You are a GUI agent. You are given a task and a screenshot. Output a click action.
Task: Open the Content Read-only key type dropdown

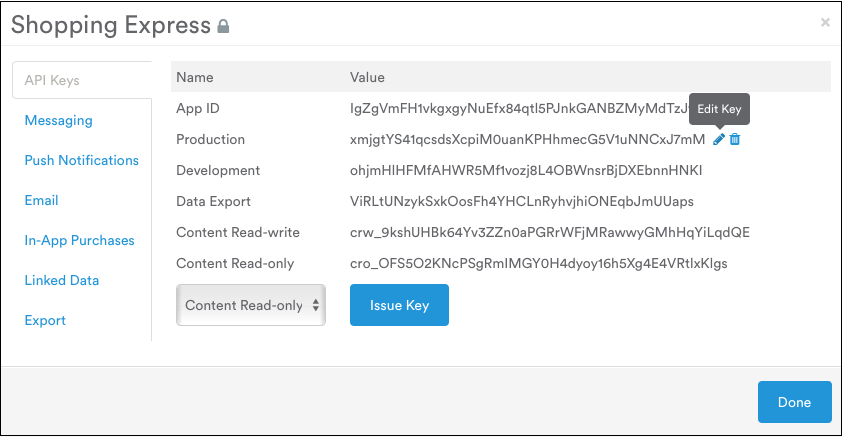pyautogui.click(x=251, y=305)
